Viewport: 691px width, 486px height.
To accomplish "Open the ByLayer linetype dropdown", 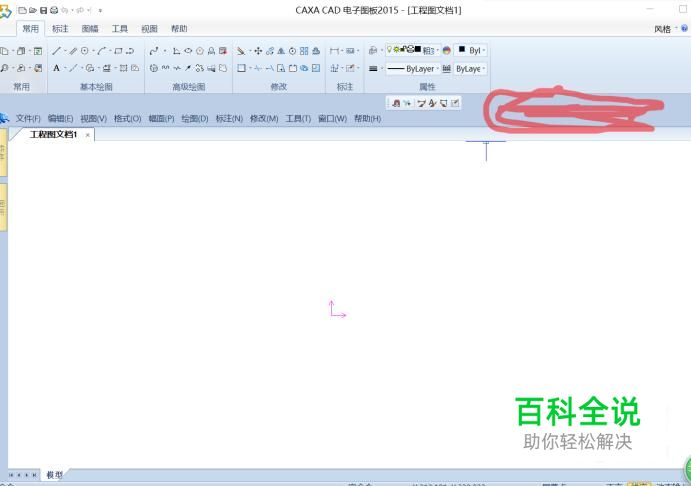I will point(412,69).
